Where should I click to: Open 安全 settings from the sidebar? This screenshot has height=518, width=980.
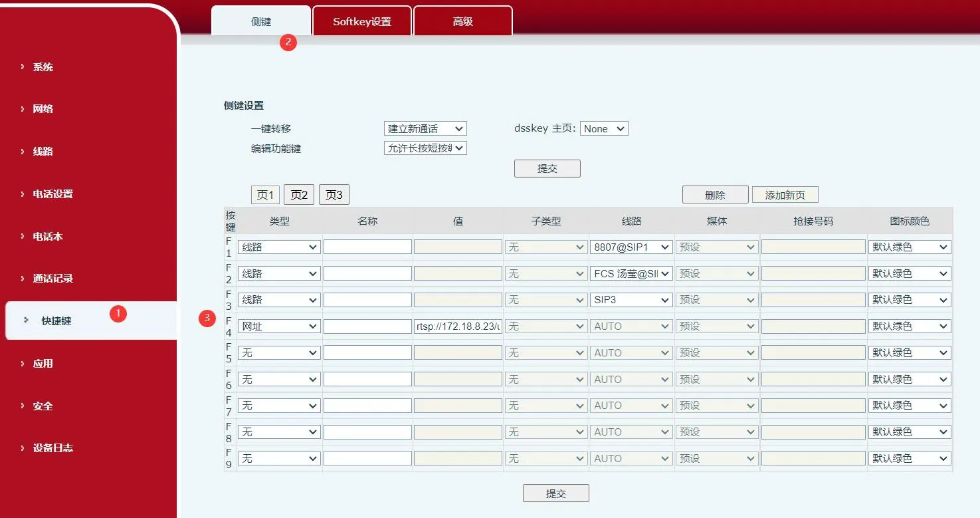click(x=41, y=406)
